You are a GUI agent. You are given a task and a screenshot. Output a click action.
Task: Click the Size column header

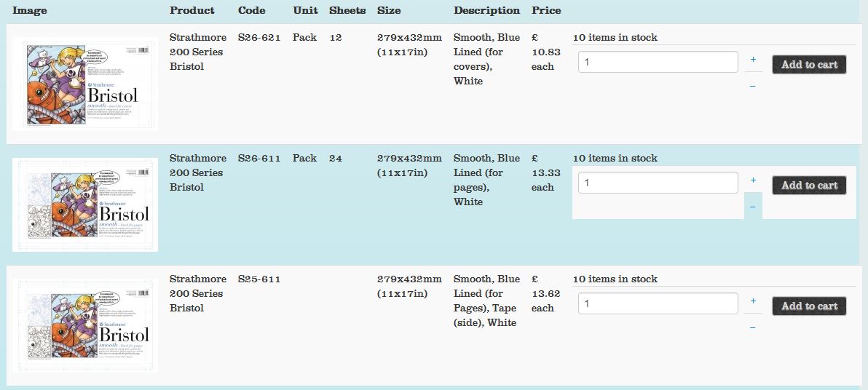[389, 10]
